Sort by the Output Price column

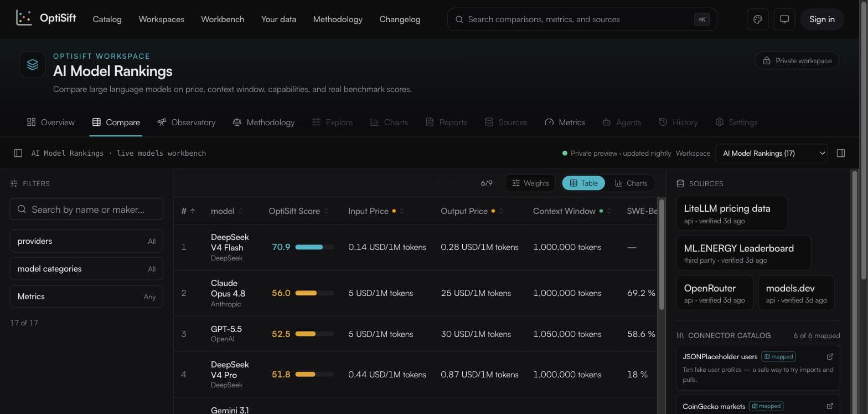point(472,211)
